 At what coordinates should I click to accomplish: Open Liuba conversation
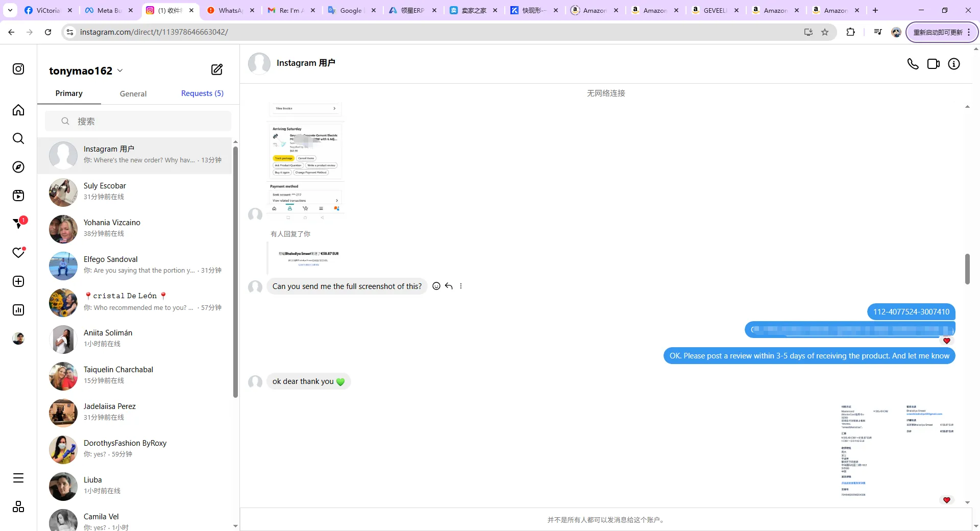pos(135,486)
